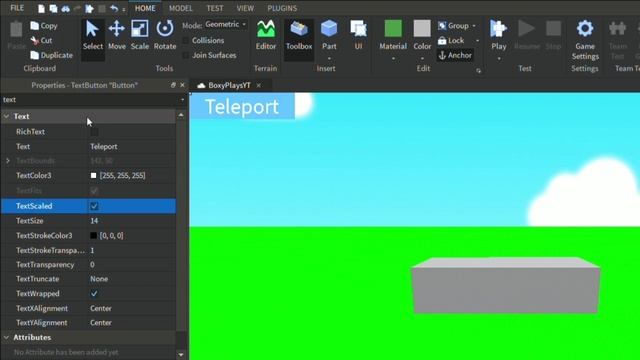The height and width of the screenshot is (360, 640).
Task: Choose the Scale tool
Action: pyautogui.click(x=140, y=36)
